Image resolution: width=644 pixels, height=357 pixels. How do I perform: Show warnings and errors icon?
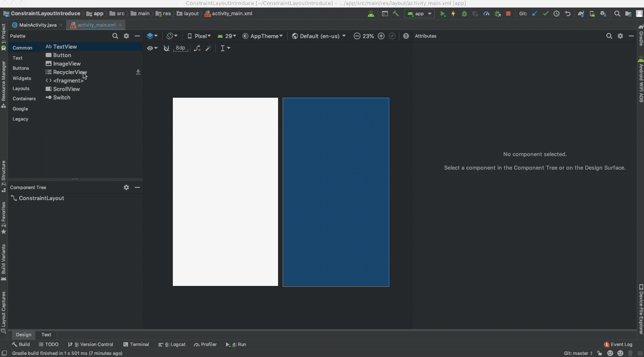pos(406,36)
